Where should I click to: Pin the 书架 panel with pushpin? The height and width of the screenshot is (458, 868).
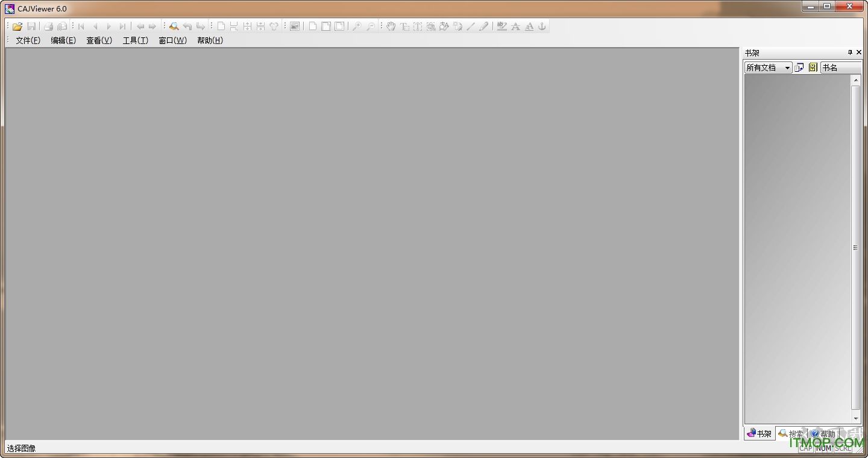(x=851, y=52)
